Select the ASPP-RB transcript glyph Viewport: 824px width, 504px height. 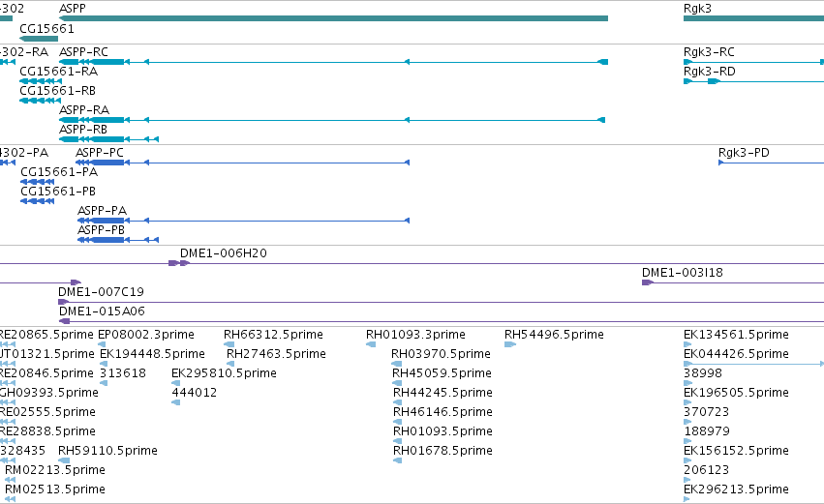coord(108,139)
